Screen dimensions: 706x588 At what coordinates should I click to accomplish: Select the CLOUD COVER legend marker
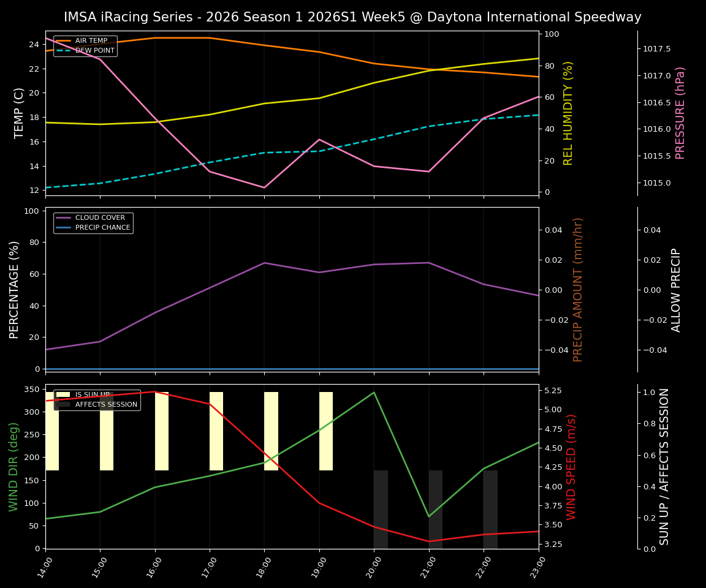64,217
